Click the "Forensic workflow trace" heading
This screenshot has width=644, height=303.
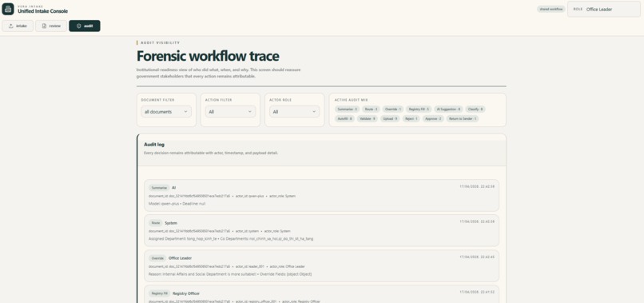[208, 56]
